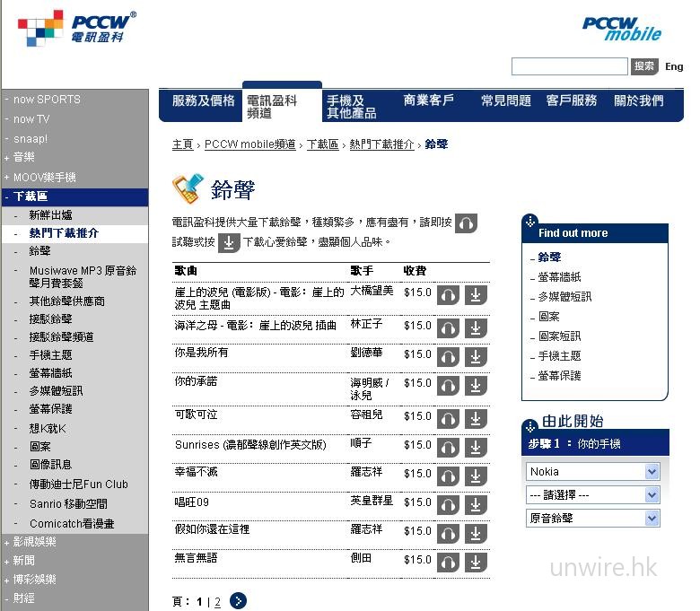Play the preview for 你的承諾

(x=448, y=386)
